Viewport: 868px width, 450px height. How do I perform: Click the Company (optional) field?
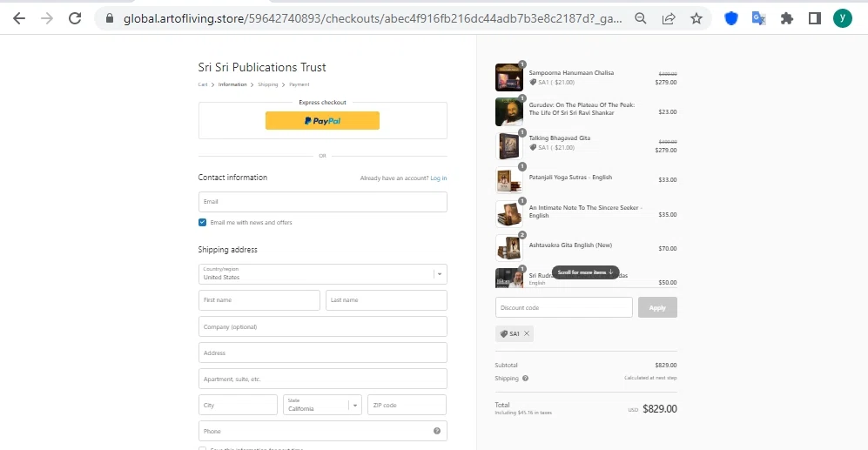(323, 326)
